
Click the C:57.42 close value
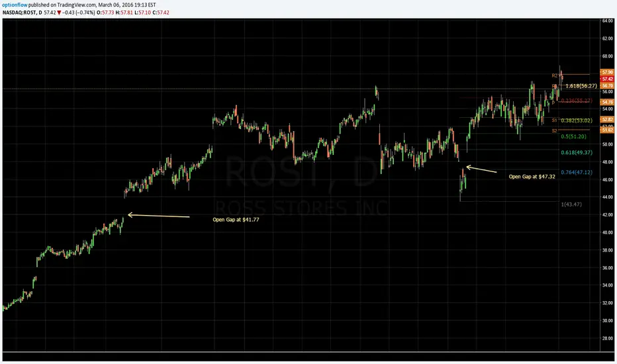(x=161, y=13)
